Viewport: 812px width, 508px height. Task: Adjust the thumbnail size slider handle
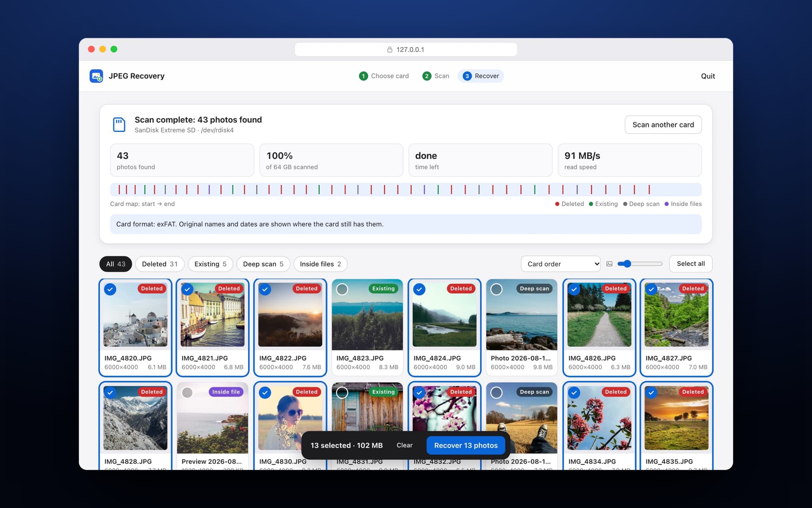coord(627,264)
